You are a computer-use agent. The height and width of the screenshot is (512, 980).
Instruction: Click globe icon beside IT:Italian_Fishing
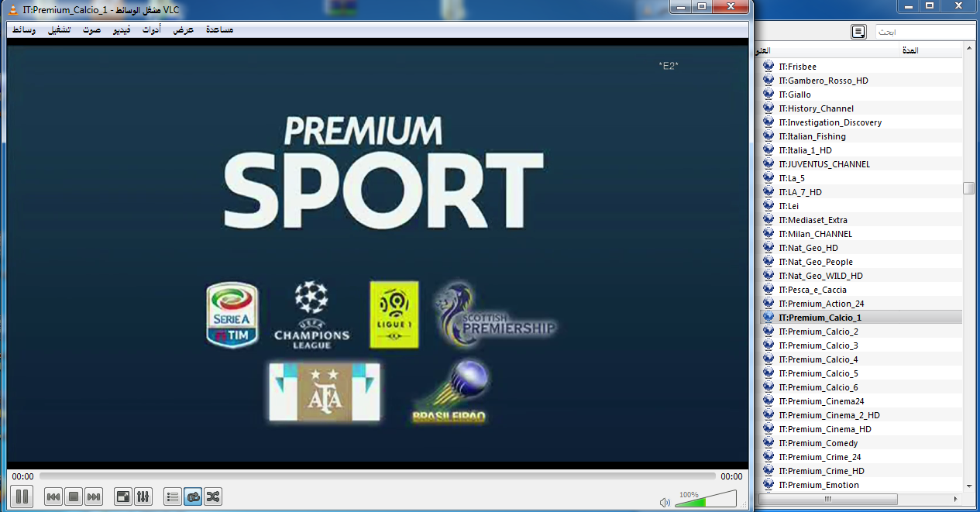pos(769,136)
